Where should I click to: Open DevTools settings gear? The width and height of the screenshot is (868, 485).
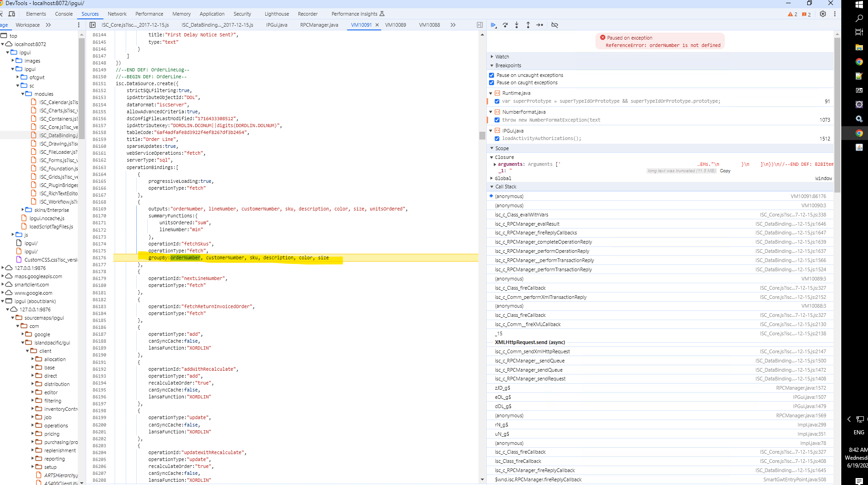823,14
